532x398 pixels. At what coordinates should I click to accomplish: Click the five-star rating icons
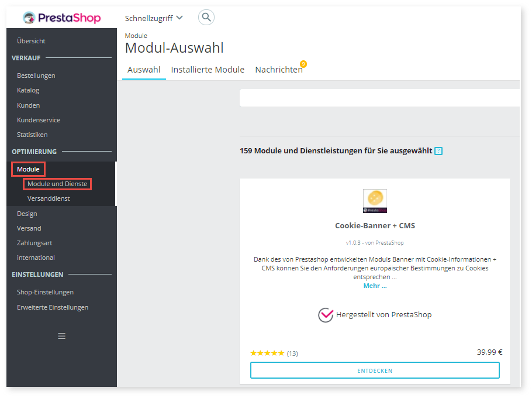coord(267,352)
